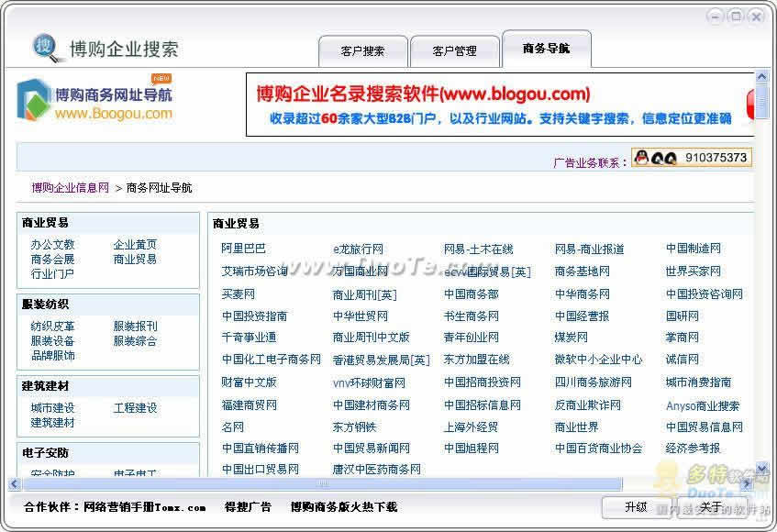The width and height of the screenshot is (777, 532).
Task: Open the 千奇事业通 site link
Action: coord(249,338)
